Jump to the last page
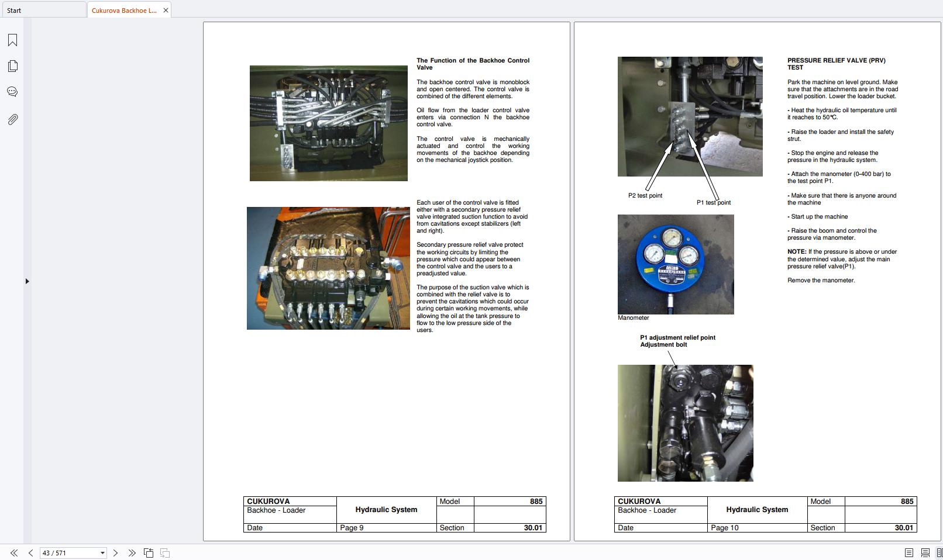Image resolution: width=943 pixels, height=560 pixels. [132, 553]
